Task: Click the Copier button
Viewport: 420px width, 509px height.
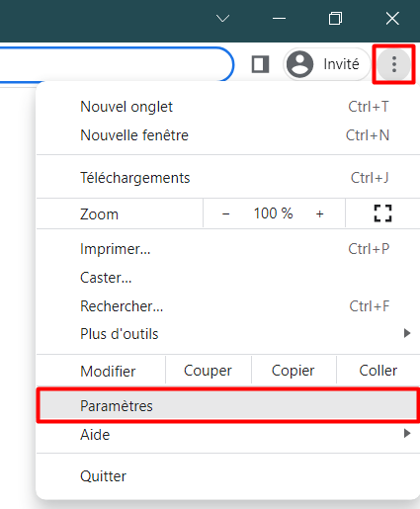Action: click(293, 371)
